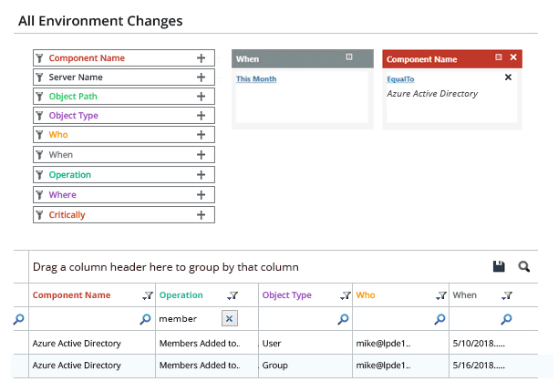Sort by Operation column header
This screenshot has width=558, height=392.
(181, 294)
